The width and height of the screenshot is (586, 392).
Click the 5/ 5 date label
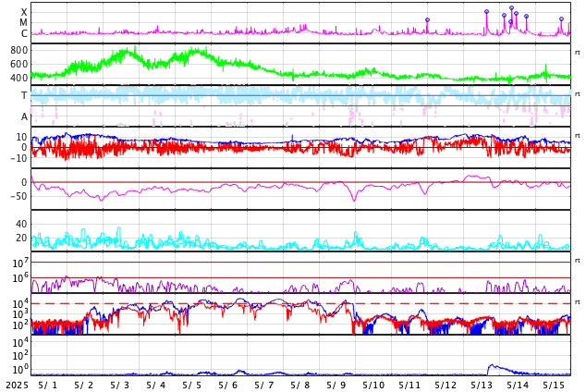[192, 386]
